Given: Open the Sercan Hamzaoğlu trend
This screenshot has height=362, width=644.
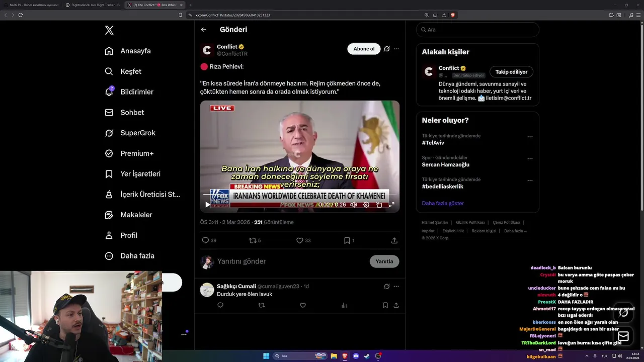Looking at the screenshot, I should [x=445, y=165].
